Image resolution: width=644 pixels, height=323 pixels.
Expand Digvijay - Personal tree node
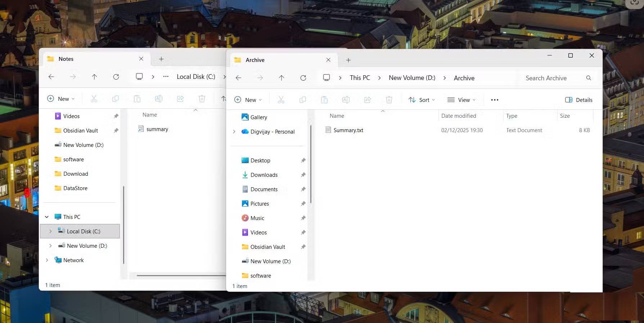pyautogui.click(x=234, y=132)
